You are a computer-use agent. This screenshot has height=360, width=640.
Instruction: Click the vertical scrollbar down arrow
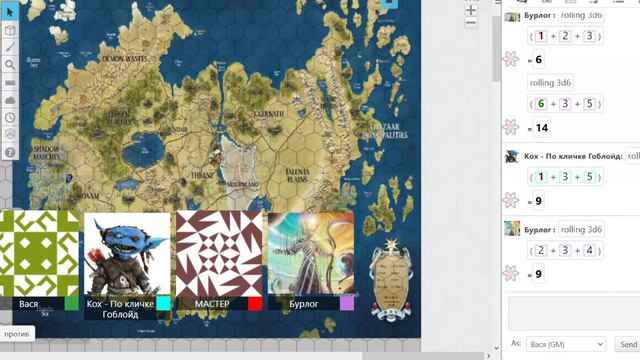pyautogui.click(x=496, y=348)
